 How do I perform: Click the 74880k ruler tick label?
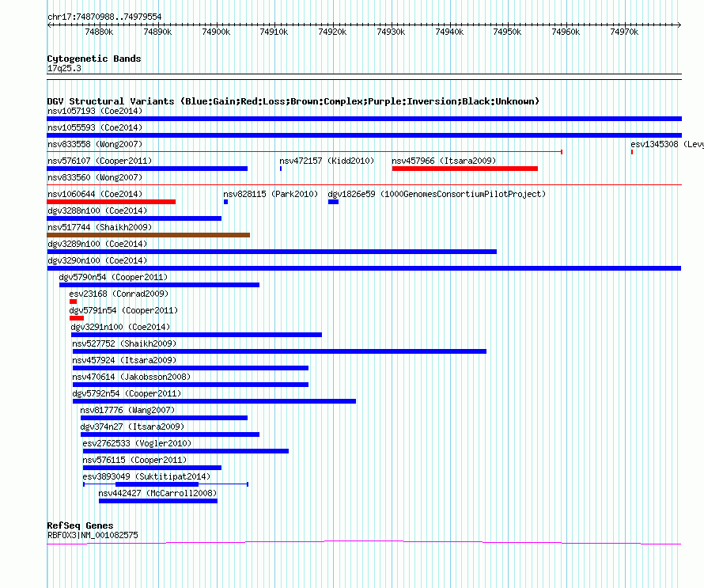coord(99,32)
